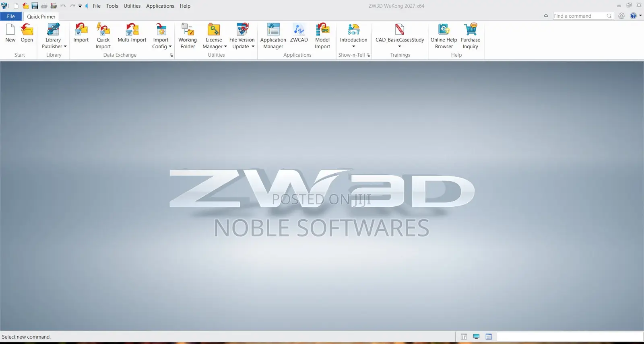Image resolution: width=644 pixels, height=344 pixels.
Task: Switch to the blue File ribbon tab
Action: tap(11, 16)
